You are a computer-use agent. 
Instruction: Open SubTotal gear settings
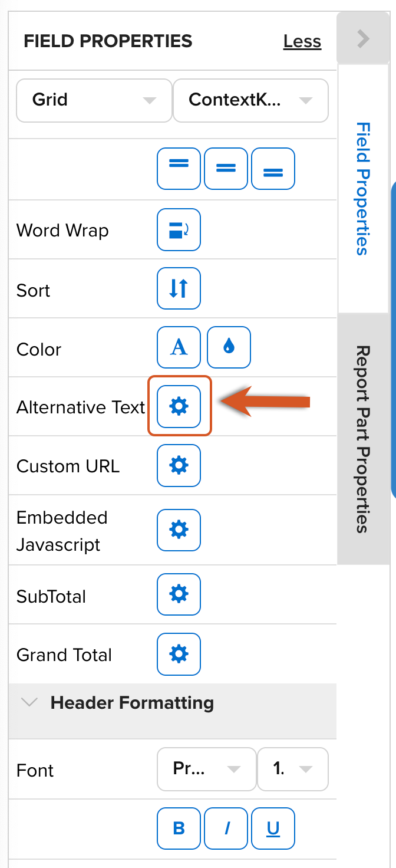coord(179,594)
